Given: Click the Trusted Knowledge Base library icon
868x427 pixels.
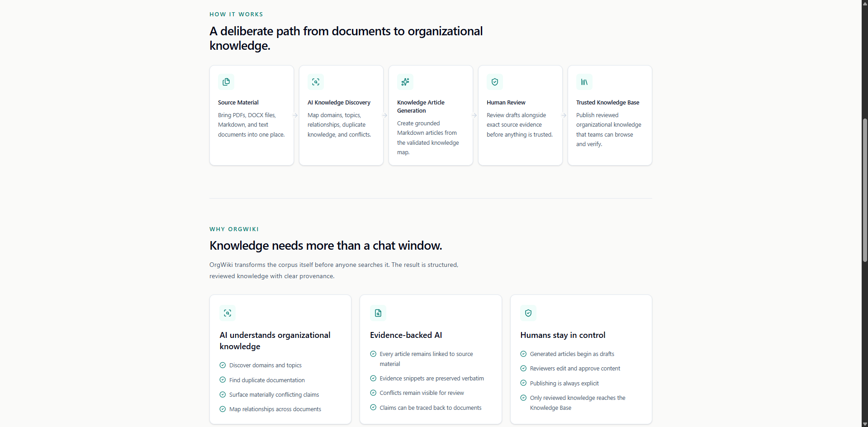Looking at the screenshot, I should point(584,82).
